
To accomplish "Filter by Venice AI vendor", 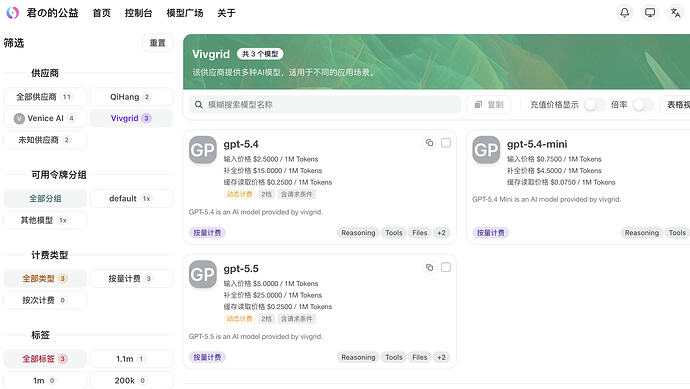I will click(45, 118).
